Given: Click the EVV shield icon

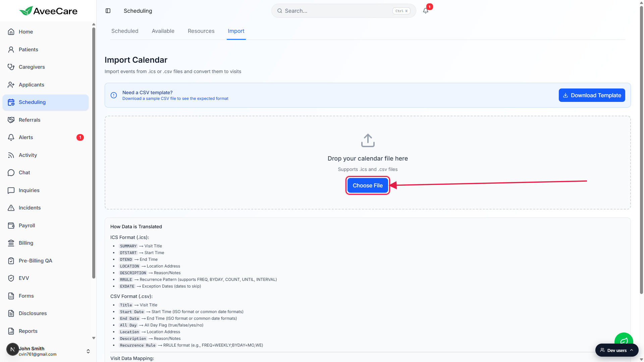Looking at the screenshot, I should pos(11,278).
